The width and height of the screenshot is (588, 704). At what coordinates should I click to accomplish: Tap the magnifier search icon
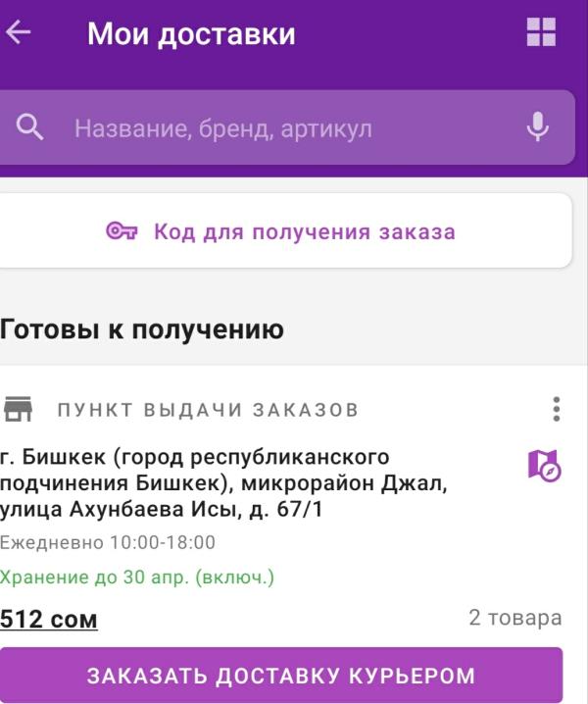tap(30, 127)
